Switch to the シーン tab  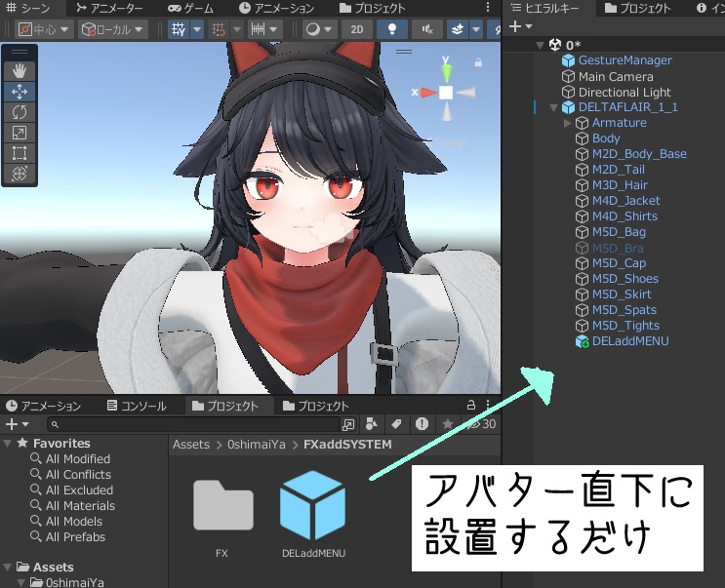(27, 8)
